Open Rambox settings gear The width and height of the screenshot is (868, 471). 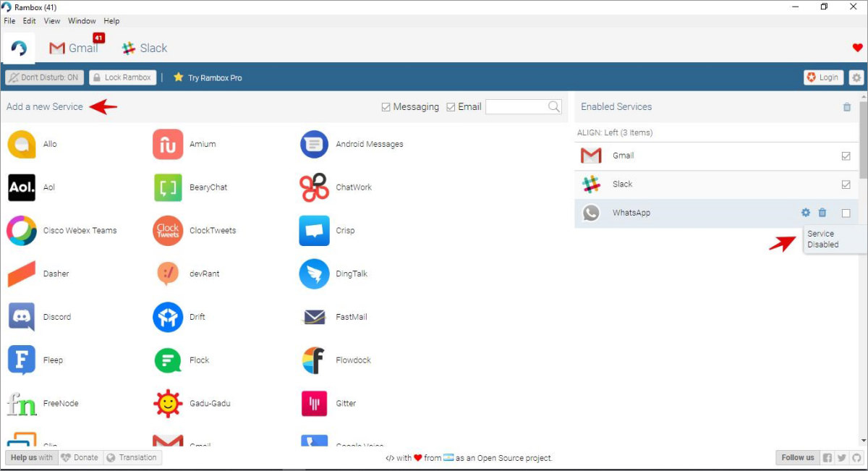coord(856,77)
